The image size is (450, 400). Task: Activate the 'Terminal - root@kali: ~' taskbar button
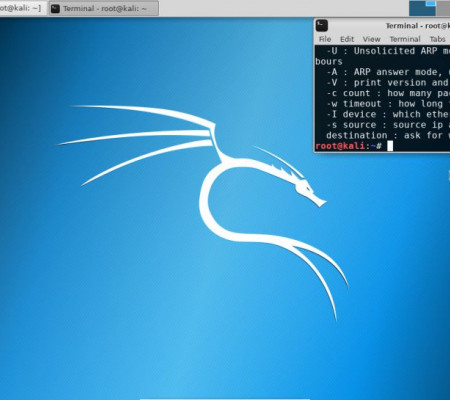coord(104,8)
